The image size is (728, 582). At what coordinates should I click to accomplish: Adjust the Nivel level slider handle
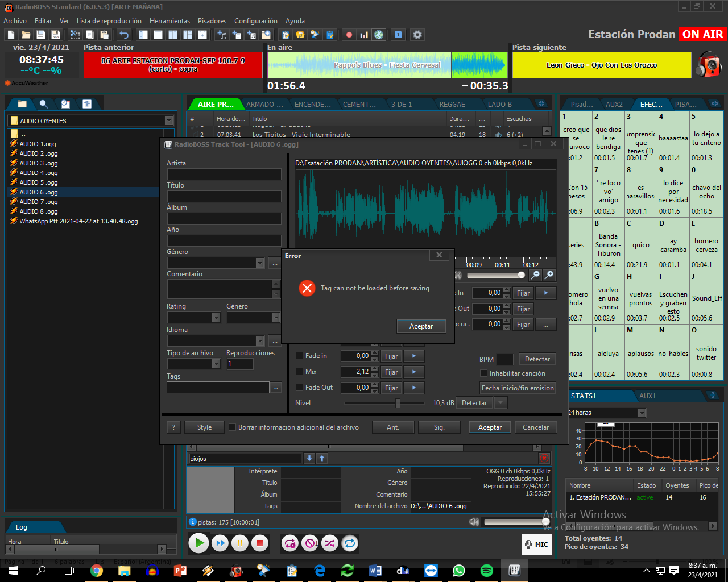(x=398, y=403)
